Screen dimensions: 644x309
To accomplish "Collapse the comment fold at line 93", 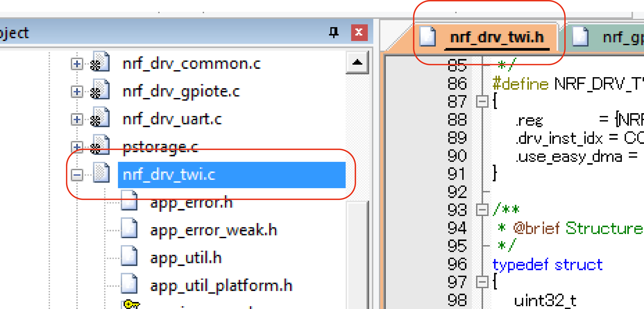I will click(x=482, y=210).
